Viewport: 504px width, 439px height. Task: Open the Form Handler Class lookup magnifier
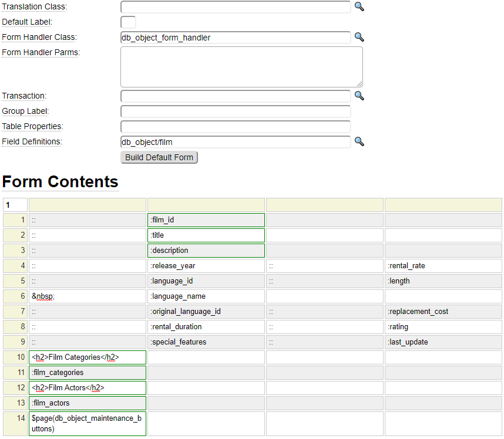pos(359,37)
